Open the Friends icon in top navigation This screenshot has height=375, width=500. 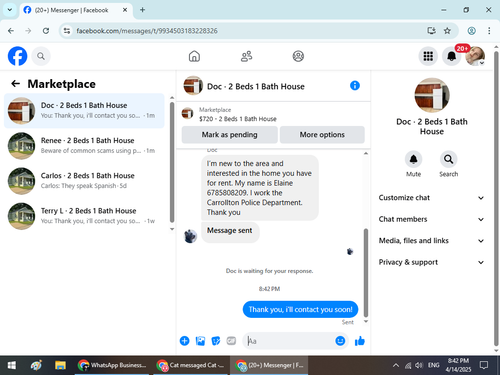(246, 56)
